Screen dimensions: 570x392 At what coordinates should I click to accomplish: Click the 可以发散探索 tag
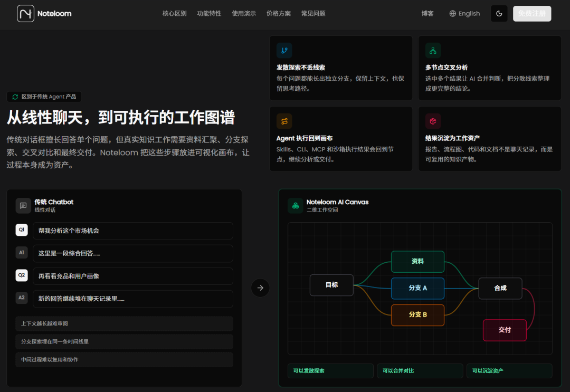pyautogui.click(x=330, y=370)
